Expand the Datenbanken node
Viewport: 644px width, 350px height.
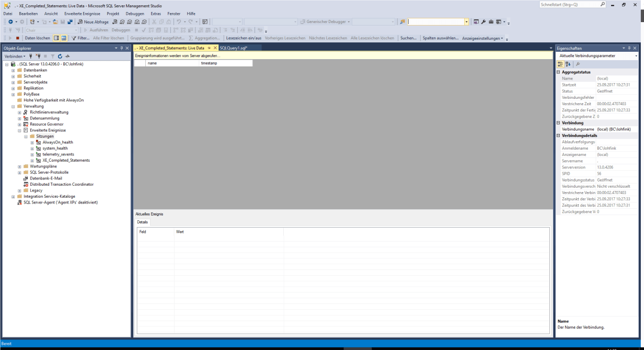[x=13, y=70]
